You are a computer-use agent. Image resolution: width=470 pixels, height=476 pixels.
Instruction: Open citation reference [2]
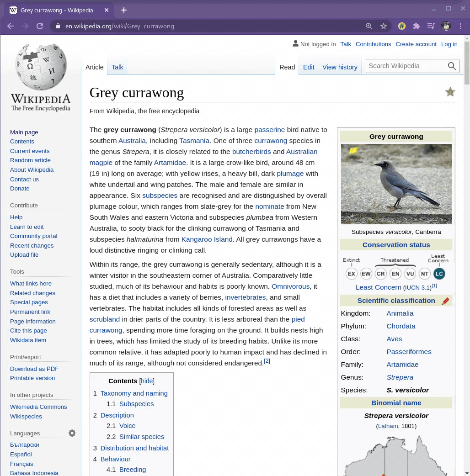tap(267, 361)
